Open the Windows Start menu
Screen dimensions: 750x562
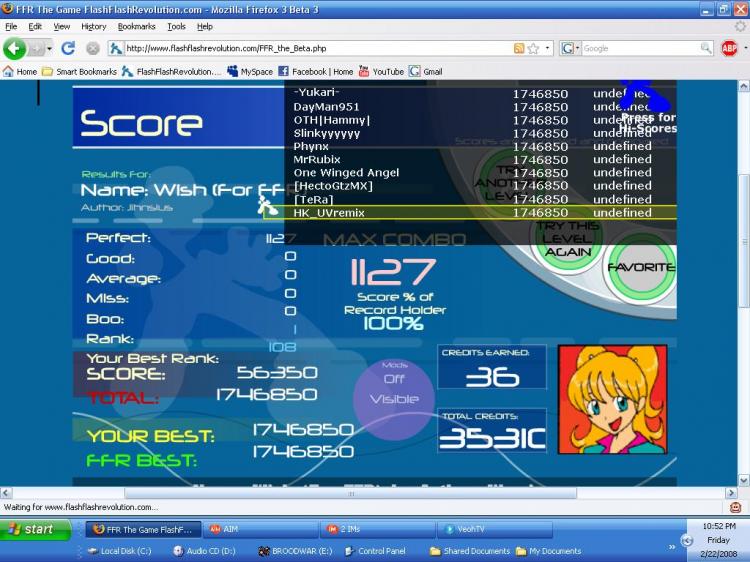point(36,529)
